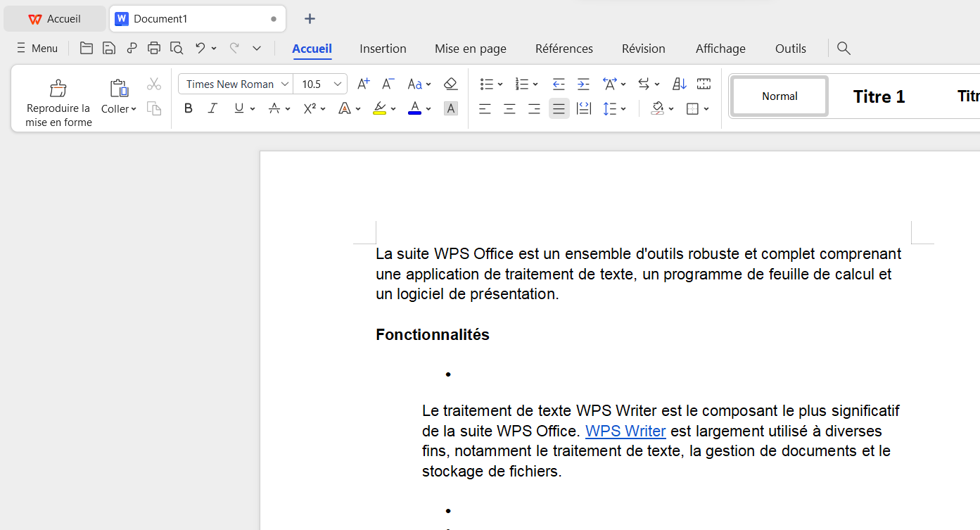The width and height of the screenshot is (980, 530).
Task: Switch to the Affichage tab
Action: pos(720,49)
